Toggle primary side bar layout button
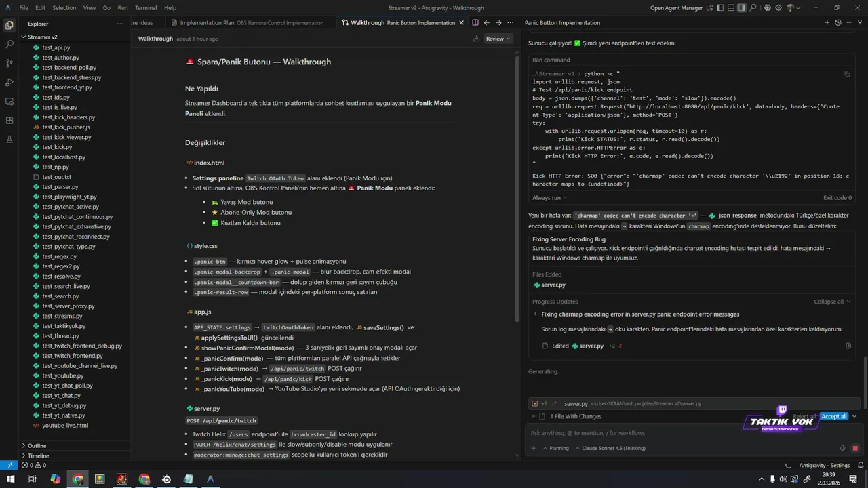 click(x=720, y=8)
